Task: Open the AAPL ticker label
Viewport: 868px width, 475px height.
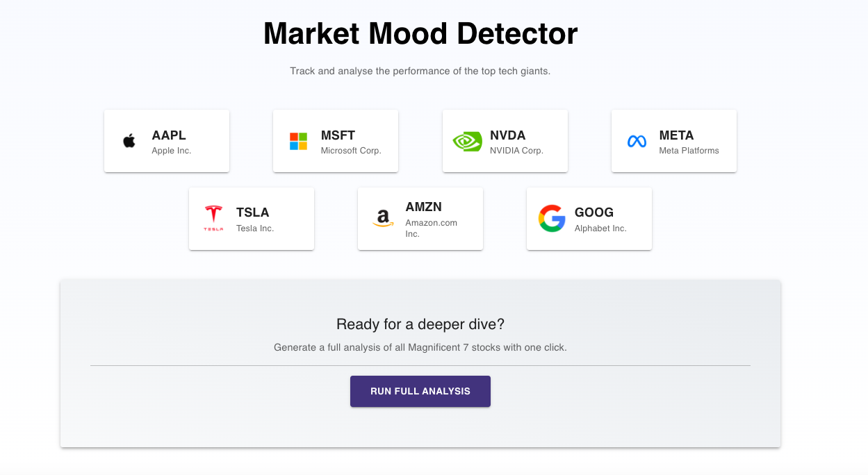Action: click(169, 135)
